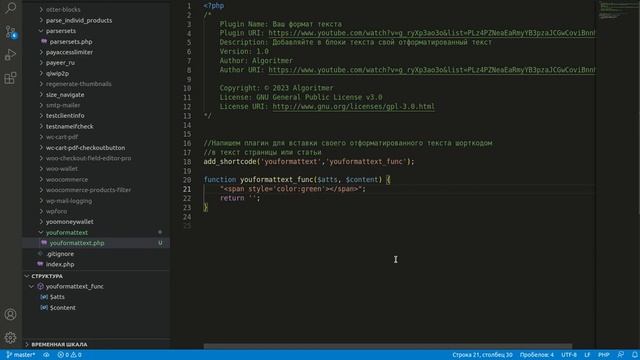This screenshot has height=360, width=640.
Task: Change language mode via PHP indicator
Action: point(604,355)
